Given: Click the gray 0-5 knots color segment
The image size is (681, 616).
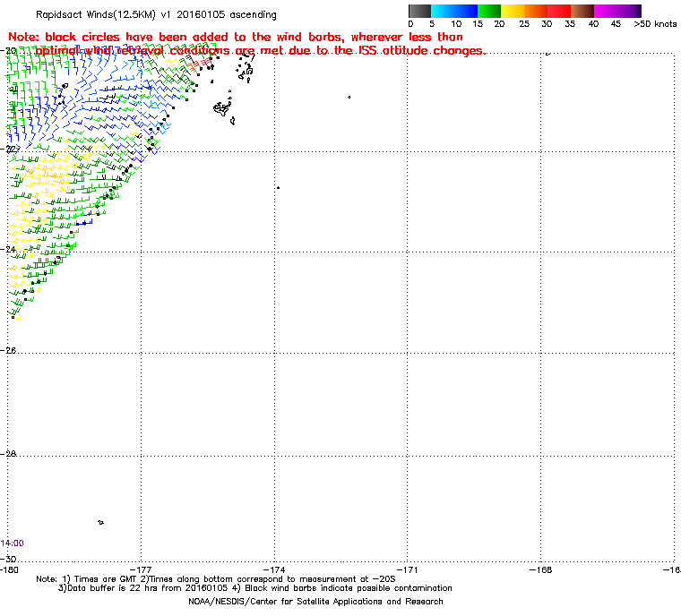Looking at the screenshot, I should coord(419,11).
